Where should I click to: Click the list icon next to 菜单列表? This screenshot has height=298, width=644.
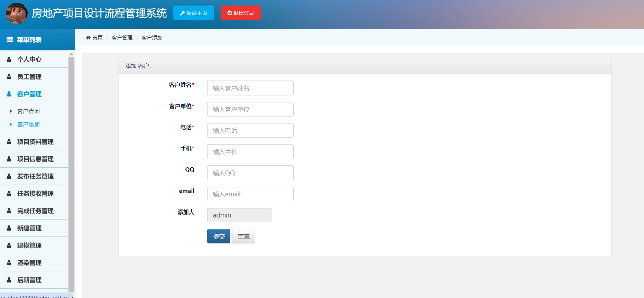point(10,40)
